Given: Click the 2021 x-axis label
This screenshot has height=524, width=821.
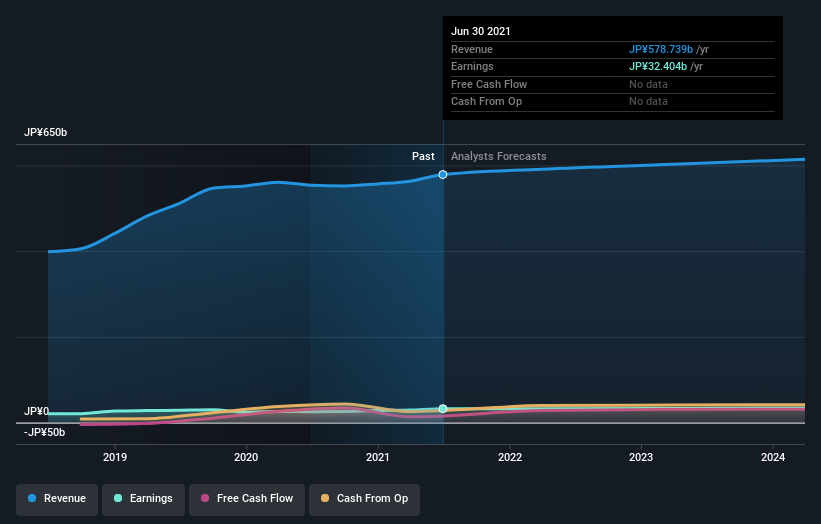Looking at the screenshot, I should tap(378, 457).
